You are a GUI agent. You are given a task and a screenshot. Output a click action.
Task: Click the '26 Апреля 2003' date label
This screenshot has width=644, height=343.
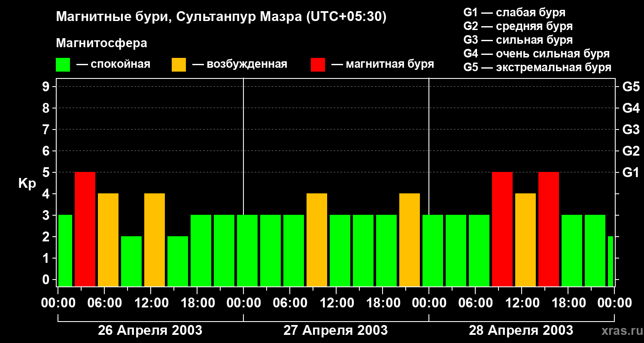point(150,331)
